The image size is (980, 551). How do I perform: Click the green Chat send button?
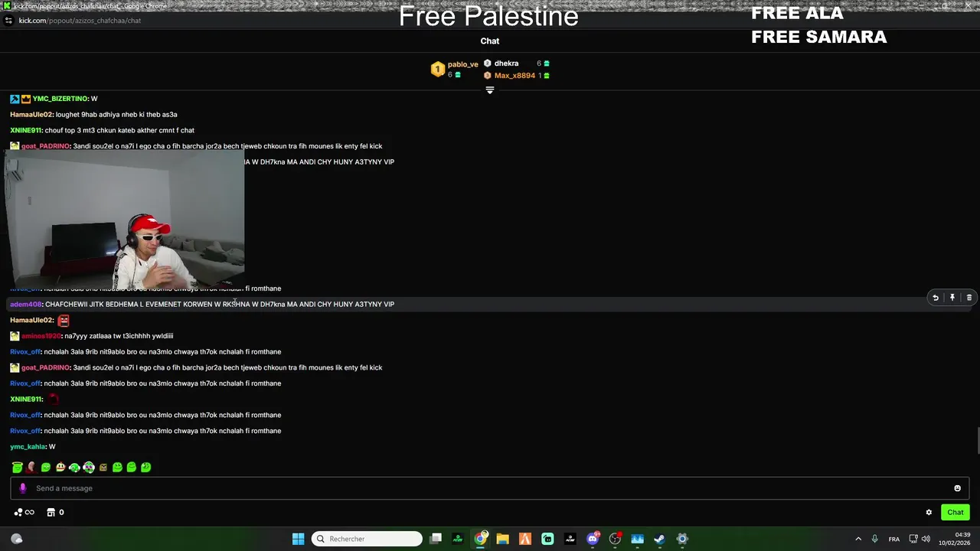955,513
